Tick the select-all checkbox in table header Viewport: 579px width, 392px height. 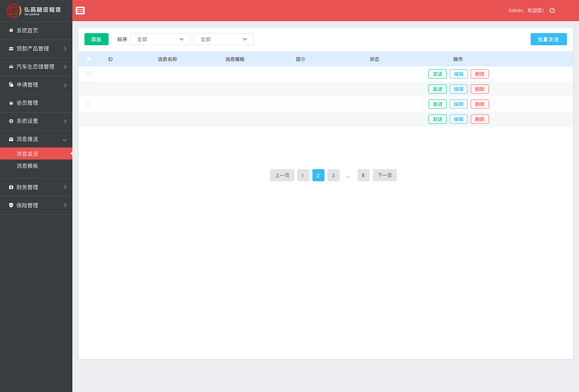[x=89, y=59]
